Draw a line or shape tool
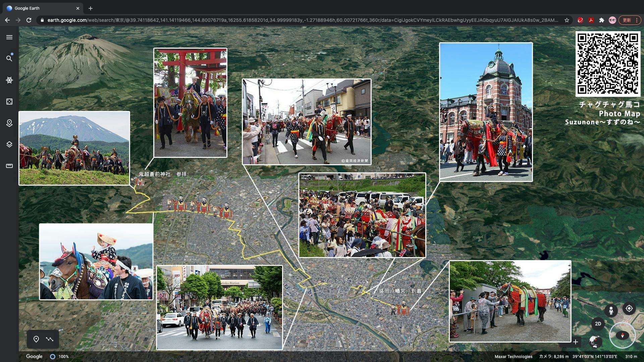644x362 pixels. coord(50,339)
